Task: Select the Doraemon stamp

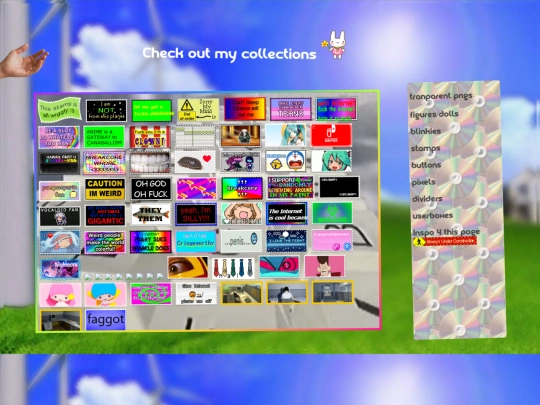Action: (286, 161)
